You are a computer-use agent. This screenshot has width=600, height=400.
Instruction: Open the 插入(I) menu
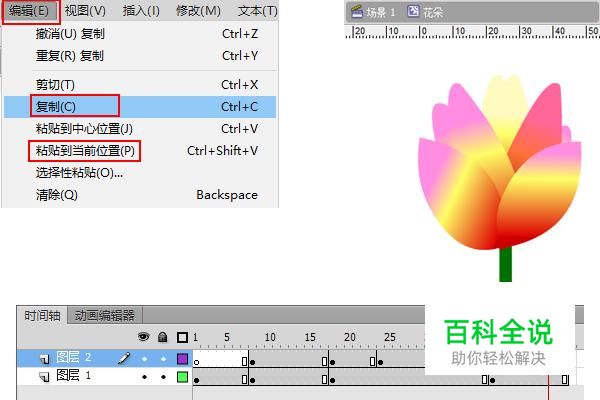pos(141,11)
